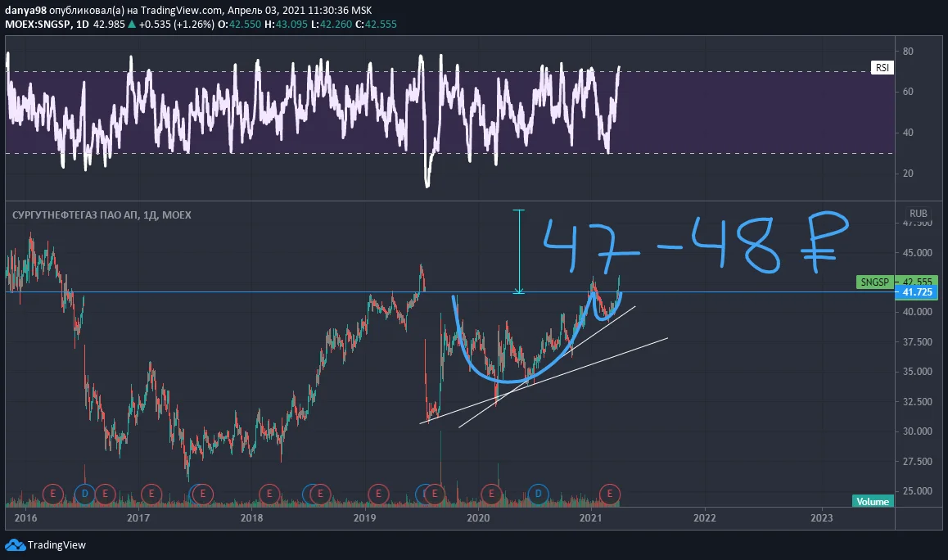948x560 pixels.
Task: Click the Low value L:42.260
Action: (332, 25)
